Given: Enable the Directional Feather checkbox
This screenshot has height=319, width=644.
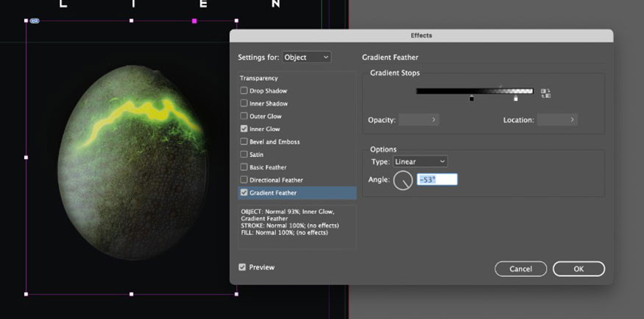Looking at the screenshot, I should coord(244,180).
